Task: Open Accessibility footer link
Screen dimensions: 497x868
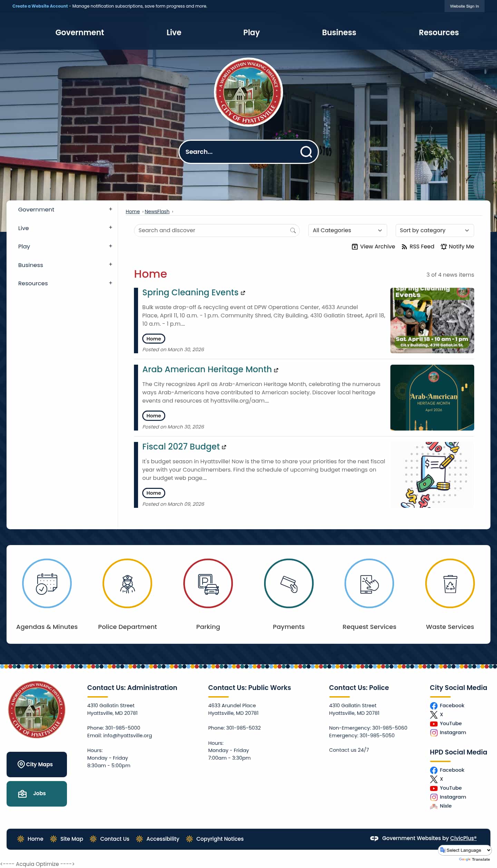Action: pyautogui.click(x=163, y=839)
